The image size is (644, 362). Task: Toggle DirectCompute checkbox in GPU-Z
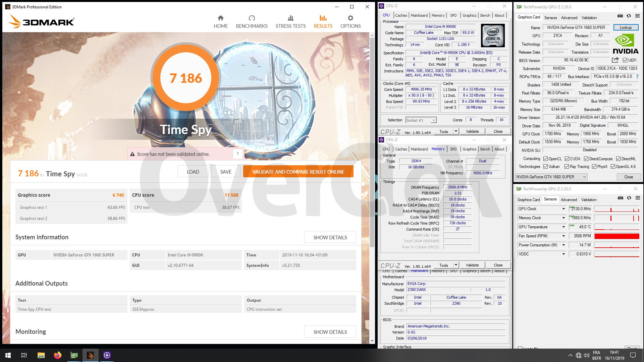[x=586, y=159]
